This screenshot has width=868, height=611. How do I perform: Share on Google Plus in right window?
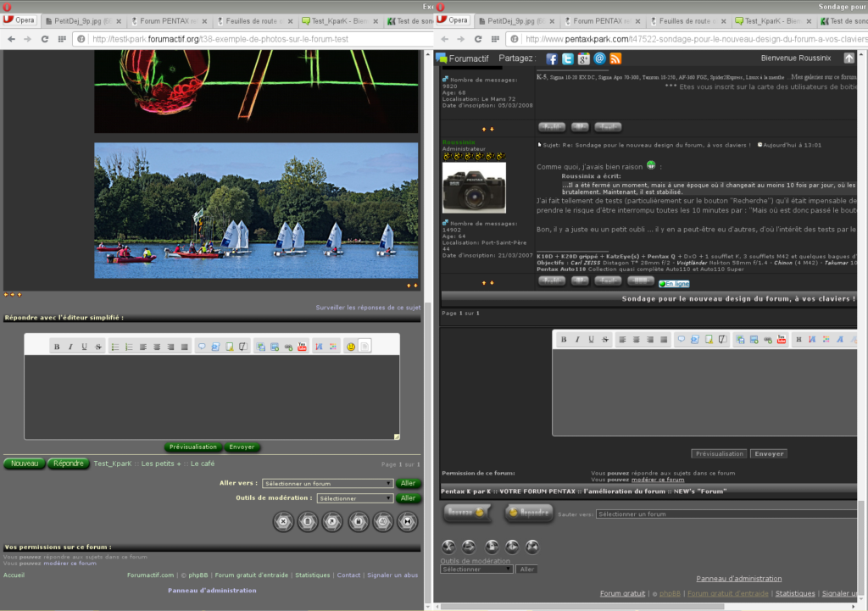(583, 59)
